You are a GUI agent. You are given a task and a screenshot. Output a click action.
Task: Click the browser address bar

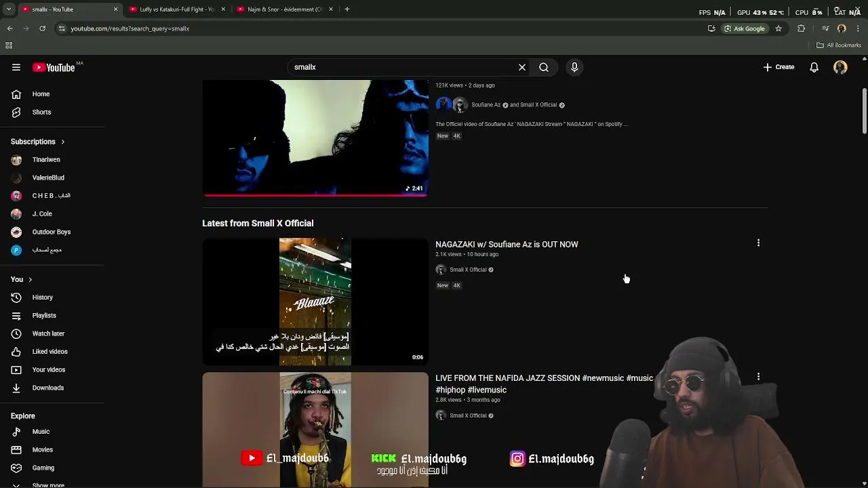380,28
